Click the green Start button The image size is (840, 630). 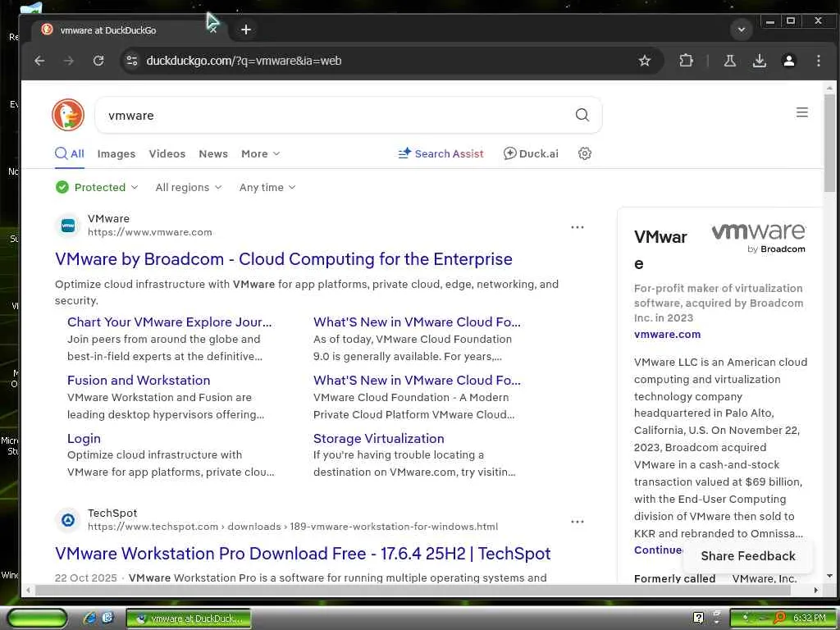(38, 619)
